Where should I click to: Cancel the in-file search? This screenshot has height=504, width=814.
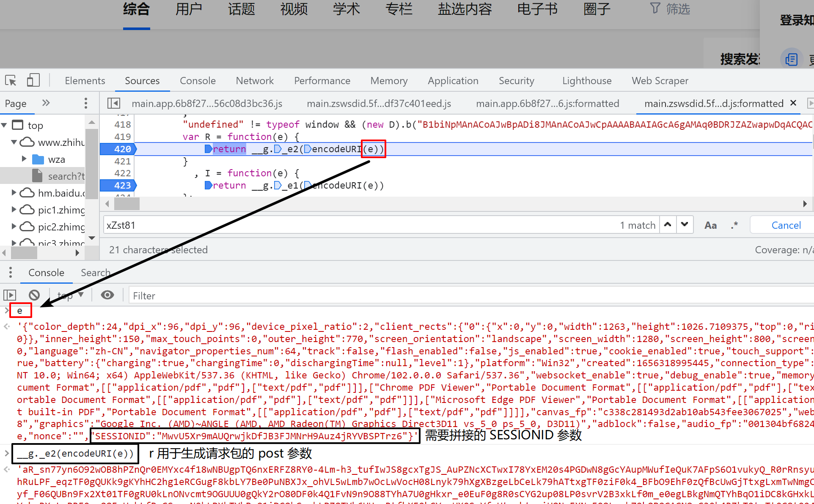(786, 225)
